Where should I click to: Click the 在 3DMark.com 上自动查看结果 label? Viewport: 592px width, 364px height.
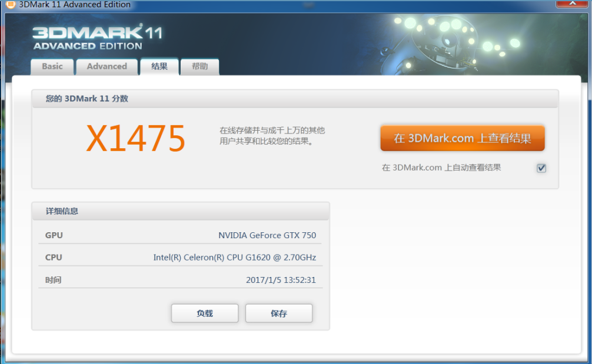441,168
